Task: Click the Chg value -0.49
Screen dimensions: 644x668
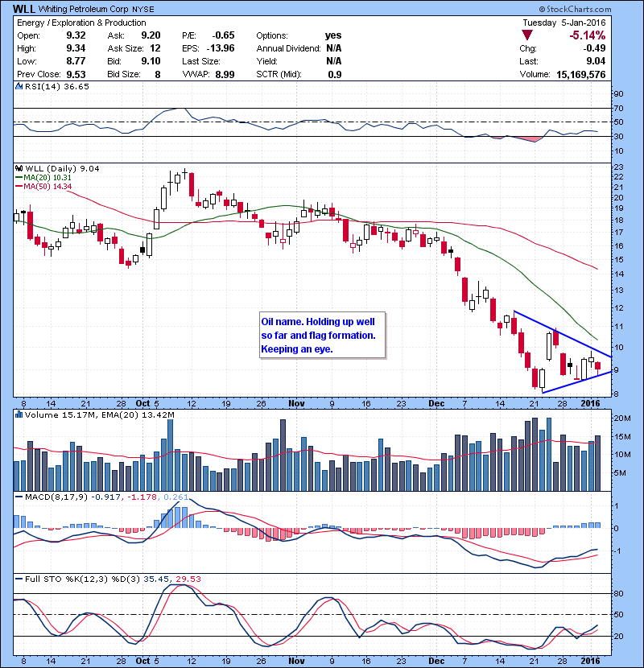Action: point(595,48)
